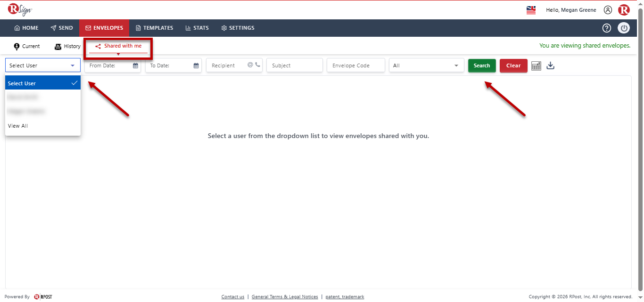Open General Terms & Legal Notices link
Viewport: 644px width, 302px height.
point(285,297)
